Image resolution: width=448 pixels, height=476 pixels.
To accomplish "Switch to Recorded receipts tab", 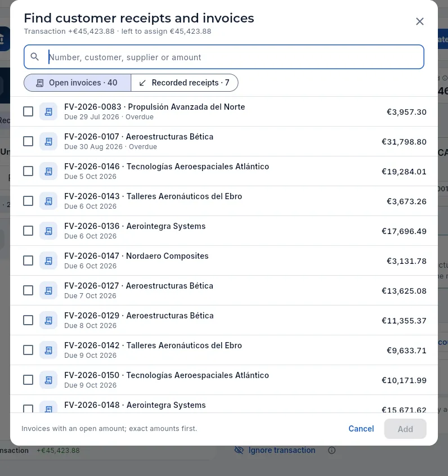I will [185, 83].
